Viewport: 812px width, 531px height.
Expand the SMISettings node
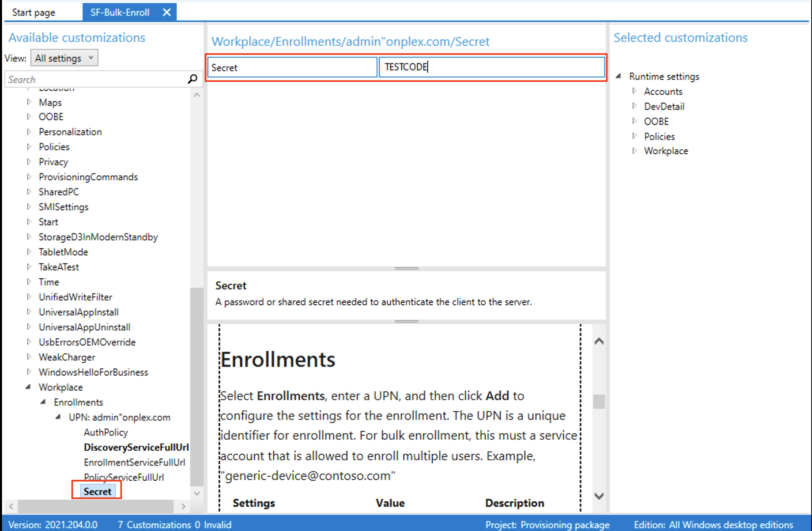point(29,207)
